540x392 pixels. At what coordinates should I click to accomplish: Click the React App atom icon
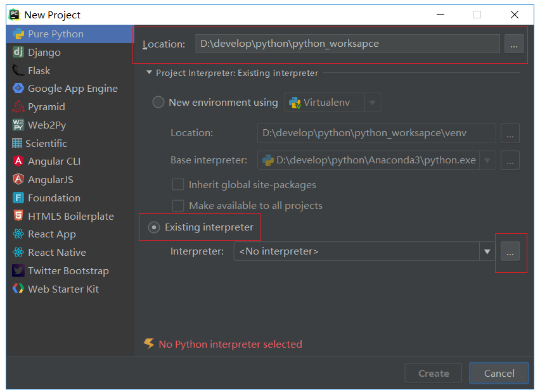click(x=18, y=234)
